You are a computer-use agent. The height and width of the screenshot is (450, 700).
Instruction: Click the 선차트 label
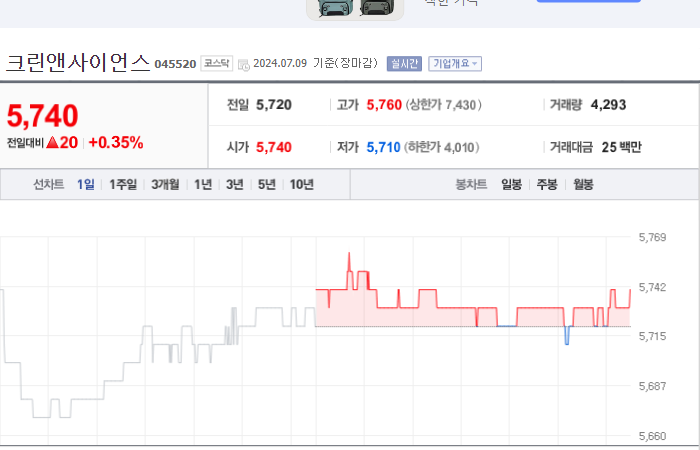point(49,184)
